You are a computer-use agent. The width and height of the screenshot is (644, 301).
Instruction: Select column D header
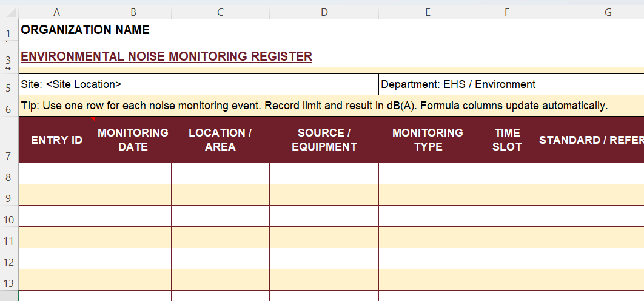pos(324,12)
